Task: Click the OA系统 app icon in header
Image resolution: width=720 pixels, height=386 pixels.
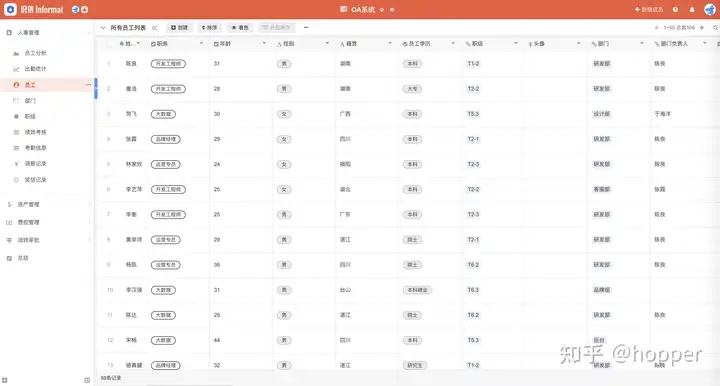Action: [x=343, y=9]
